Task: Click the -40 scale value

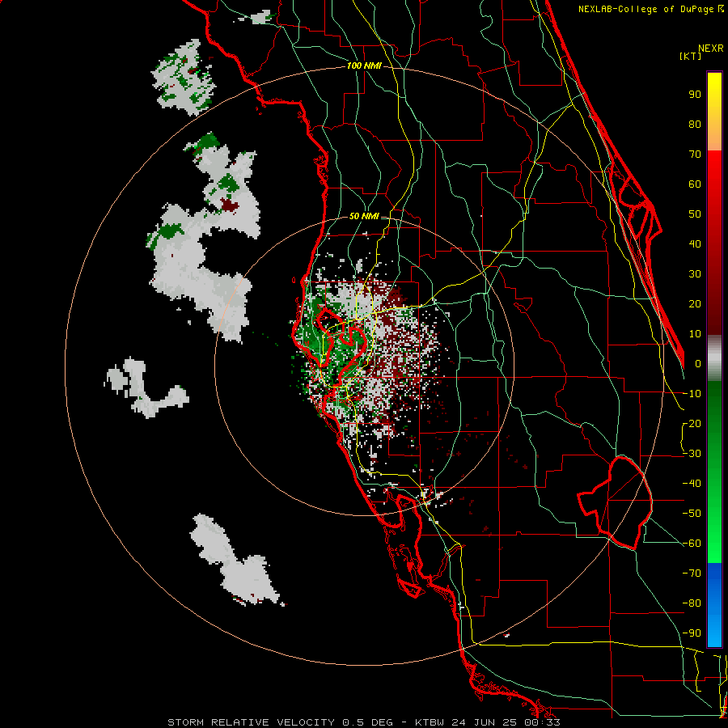Action: click(692, 484)
